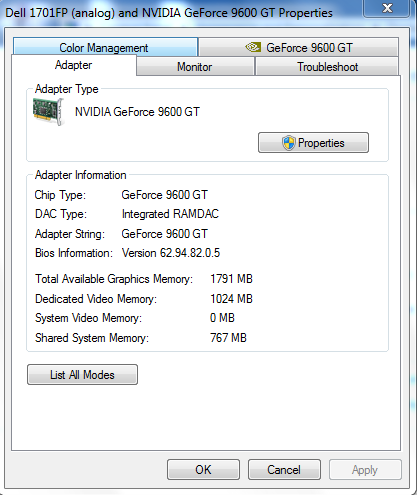Click the dialog title bar text

(169, 13)
